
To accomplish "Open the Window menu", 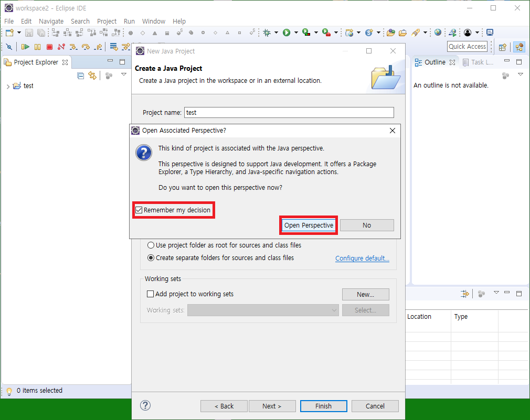I will 153,21.
